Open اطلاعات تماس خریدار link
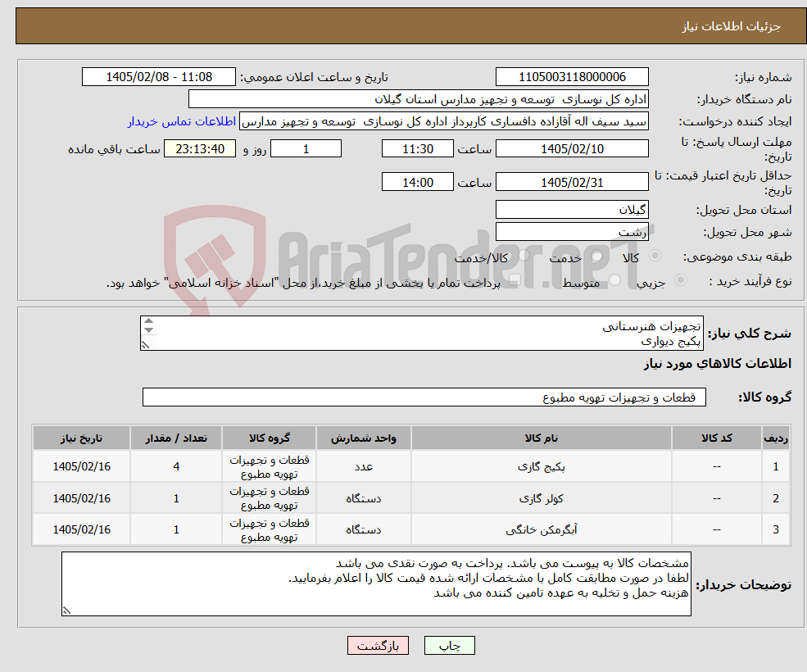 [x=182, y=121]
